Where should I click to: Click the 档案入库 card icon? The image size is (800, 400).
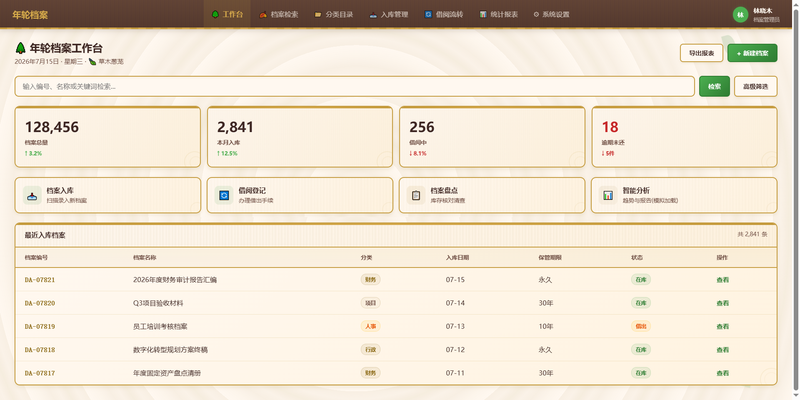point(32,195)
